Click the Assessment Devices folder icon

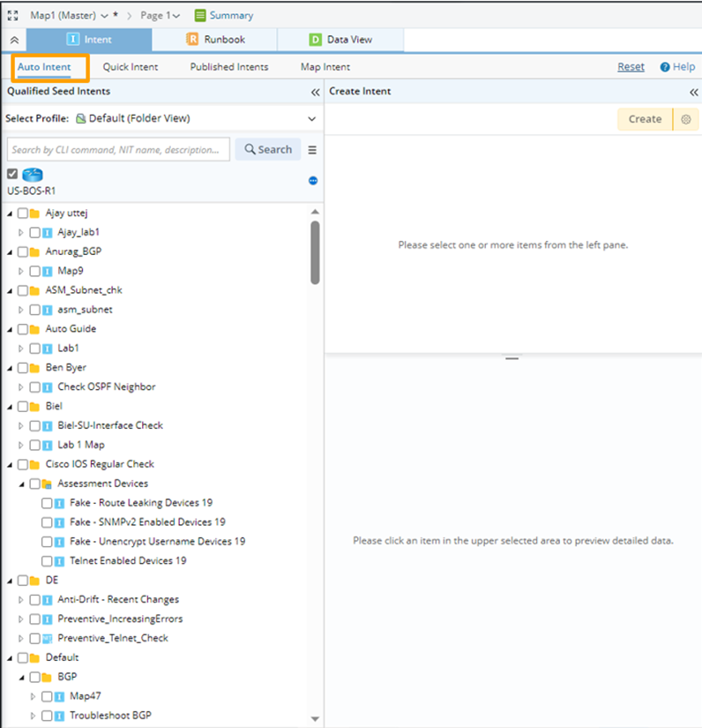(x=47, y=484)
